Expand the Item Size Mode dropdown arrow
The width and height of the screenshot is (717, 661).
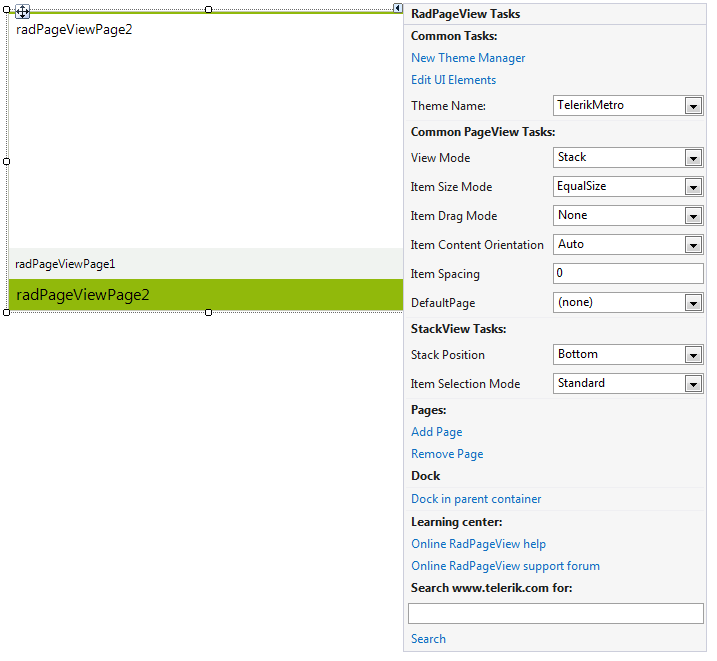click(693, 187)
